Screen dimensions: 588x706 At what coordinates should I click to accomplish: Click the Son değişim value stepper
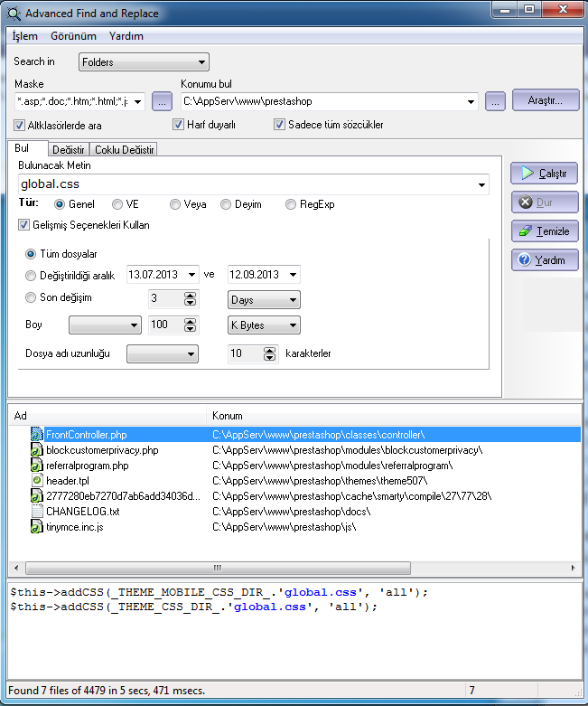(x=191, y=299)
